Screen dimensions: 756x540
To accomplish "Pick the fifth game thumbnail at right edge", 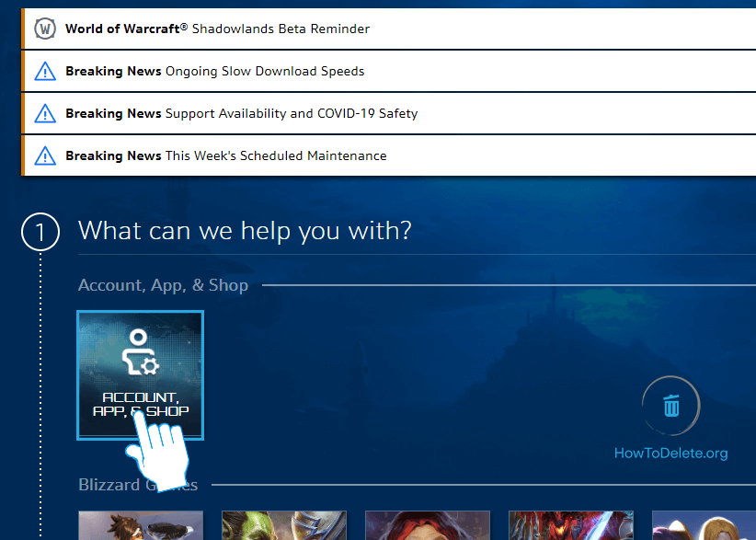I will coord(704,525).
